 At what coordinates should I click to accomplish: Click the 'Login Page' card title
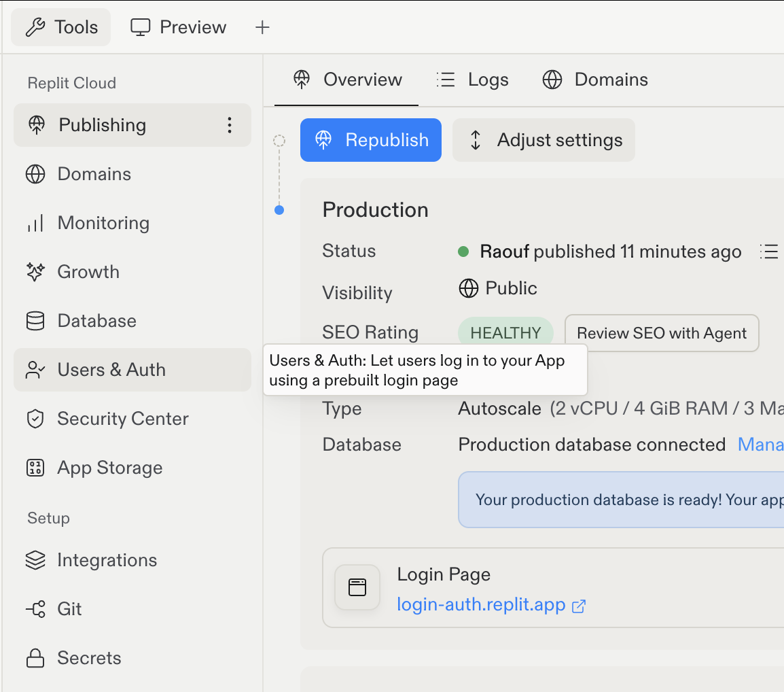pyautogui.click(x=444, y=574)
